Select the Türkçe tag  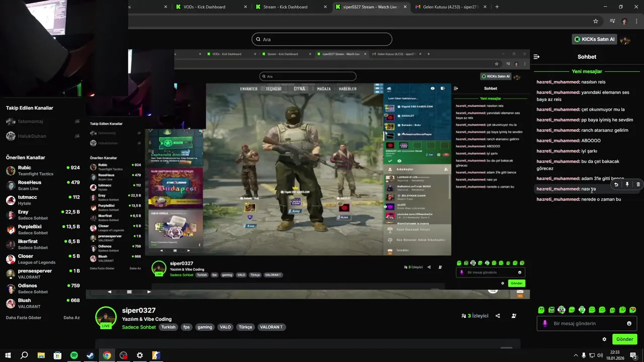(246, 327)
